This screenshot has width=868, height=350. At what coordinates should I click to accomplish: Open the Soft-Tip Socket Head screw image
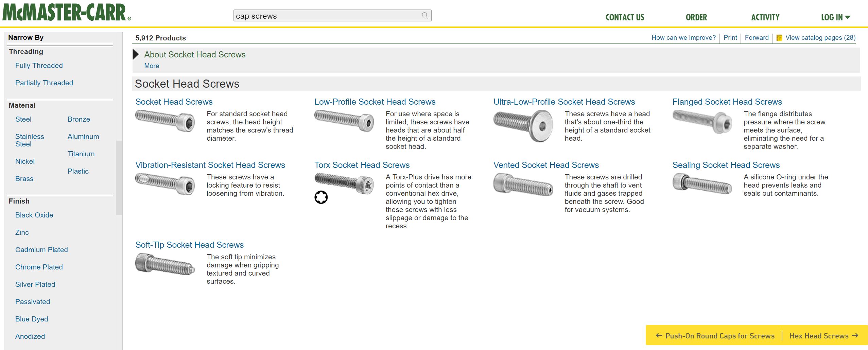(x=165, y=264)
